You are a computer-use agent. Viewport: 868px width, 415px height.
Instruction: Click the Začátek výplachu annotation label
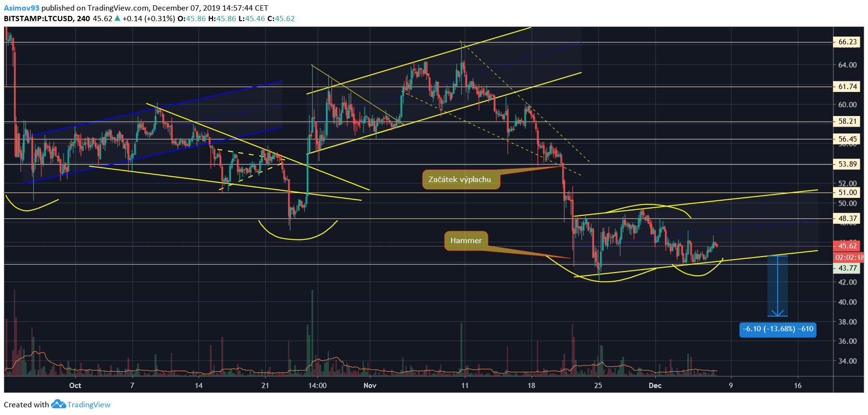(x=460, y=179)
